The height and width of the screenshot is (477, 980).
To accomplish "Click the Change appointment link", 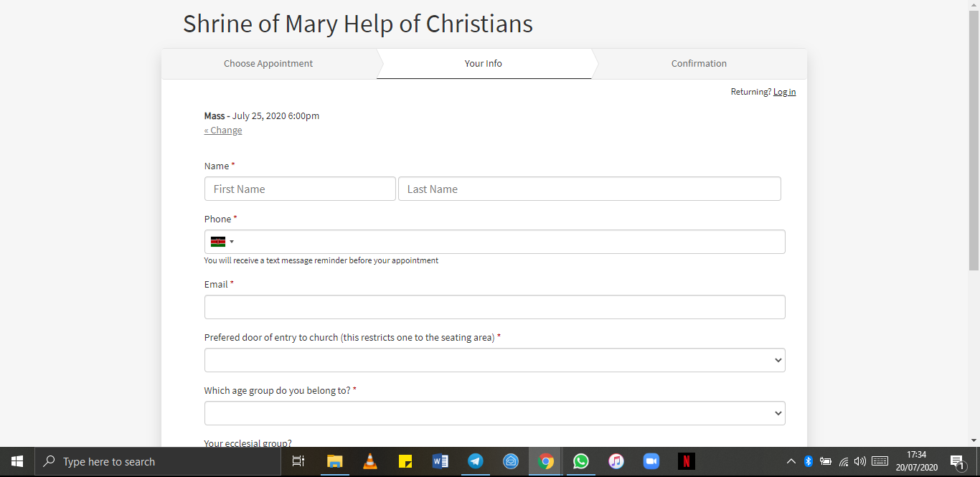I will tap(223, 131).
